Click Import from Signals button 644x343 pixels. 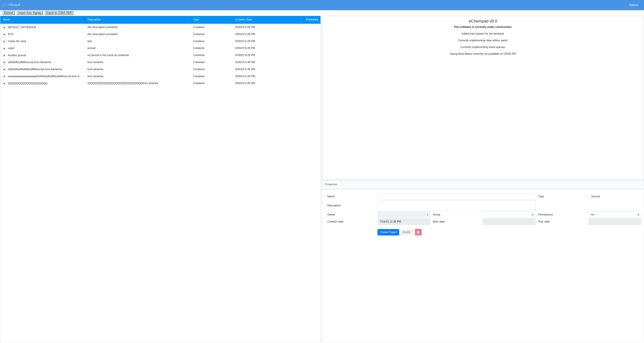click(30, 13)
